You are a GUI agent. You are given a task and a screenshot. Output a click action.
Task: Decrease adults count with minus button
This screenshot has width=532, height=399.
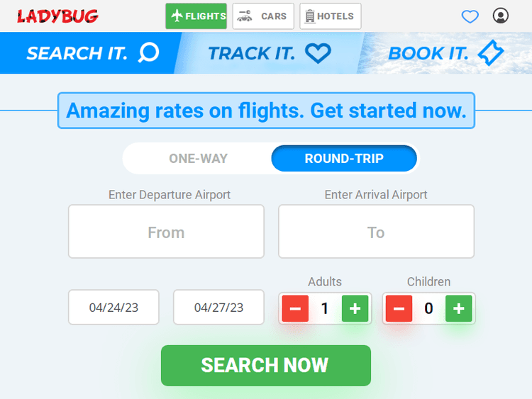point(295,308)
